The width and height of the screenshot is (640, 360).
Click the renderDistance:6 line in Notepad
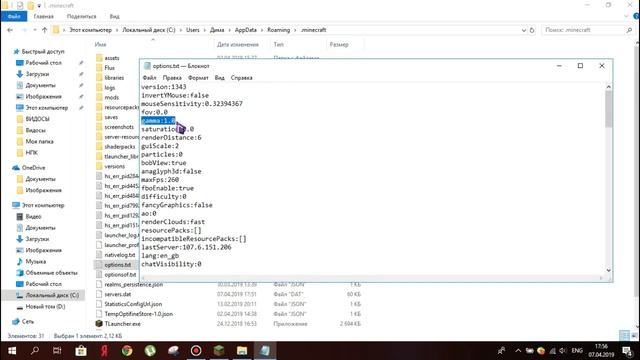coord(171,138)
